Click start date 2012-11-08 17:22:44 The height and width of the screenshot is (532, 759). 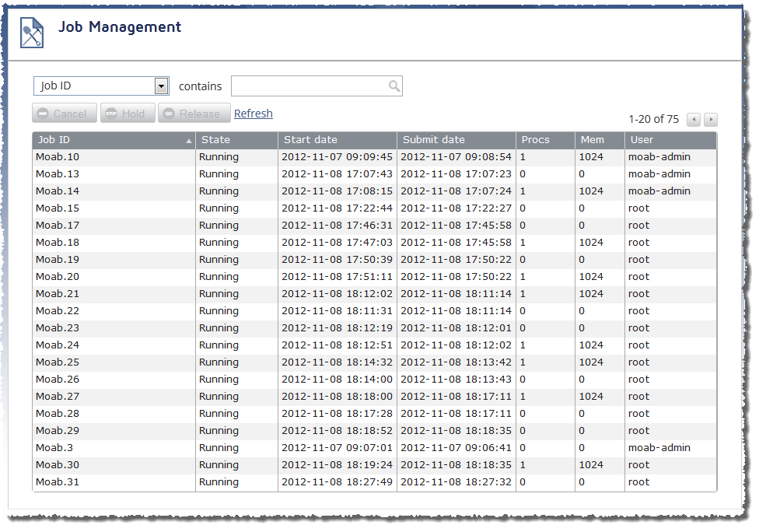click(337, 208)
